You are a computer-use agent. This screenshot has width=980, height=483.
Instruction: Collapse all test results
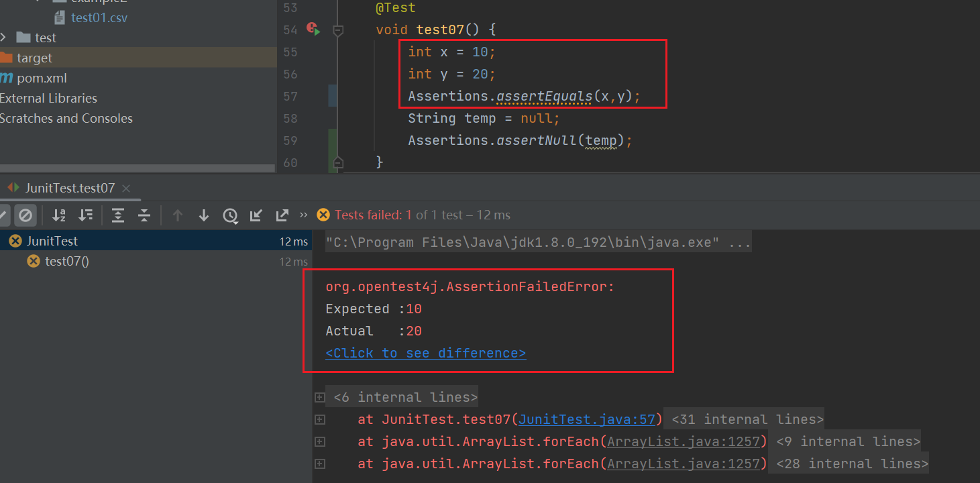[144, 215]
